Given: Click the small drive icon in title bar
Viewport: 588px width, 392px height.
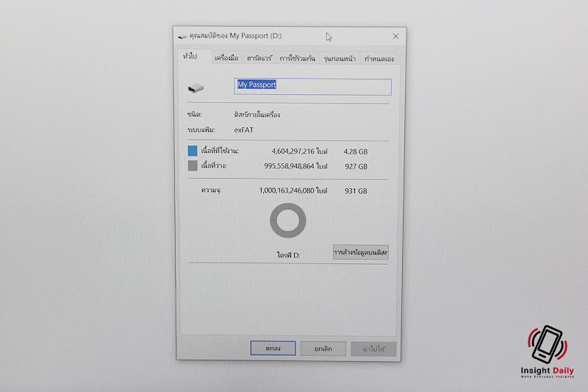Looking at the screenshot, I should 182,36.
